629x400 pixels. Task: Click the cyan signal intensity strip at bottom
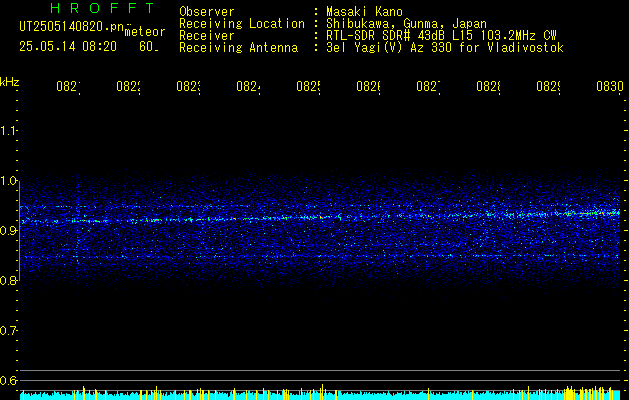(x=321, y=395)
